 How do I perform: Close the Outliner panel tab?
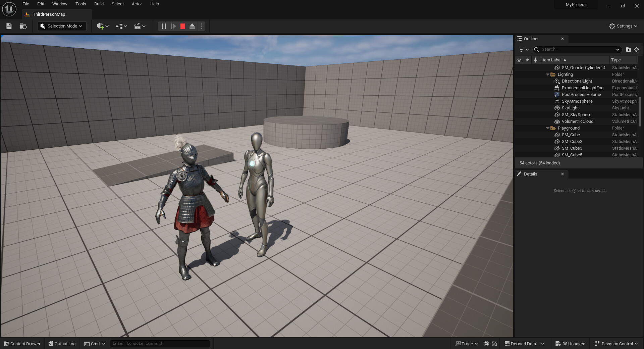562,39
